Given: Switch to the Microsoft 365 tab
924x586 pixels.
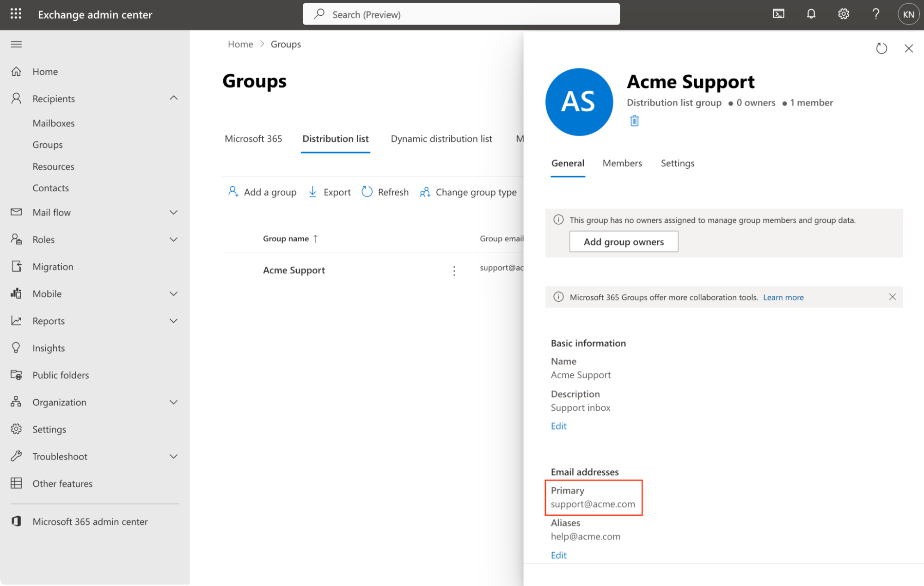Looking at the screenshot, I should [x=253, y=139].
